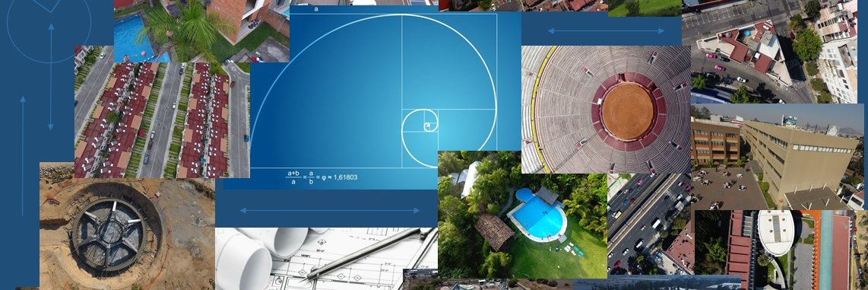The height and width of the screenshot is (290, 868).
Task: Click the curved street corner aerial photo
Action: click(x=769, y=52)
